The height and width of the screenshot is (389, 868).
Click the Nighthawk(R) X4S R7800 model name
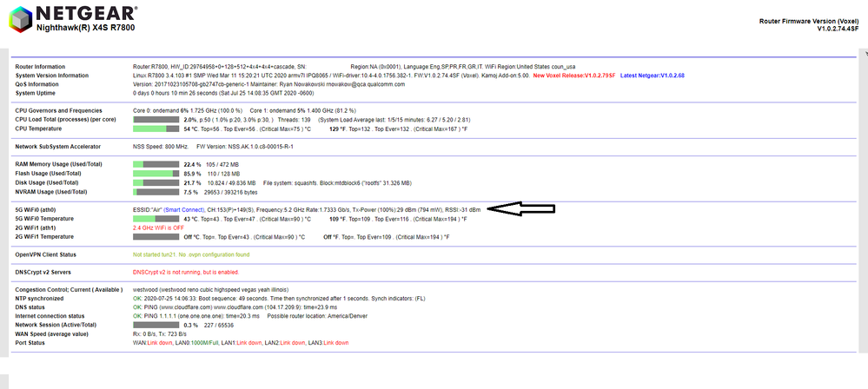coord(85,27)
